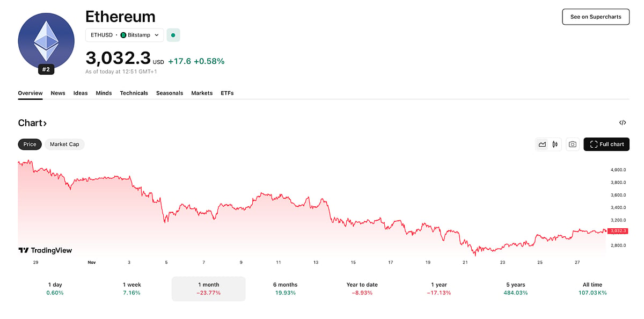
Task: Select the 6 months range
Action: click(x=286, y=288)
